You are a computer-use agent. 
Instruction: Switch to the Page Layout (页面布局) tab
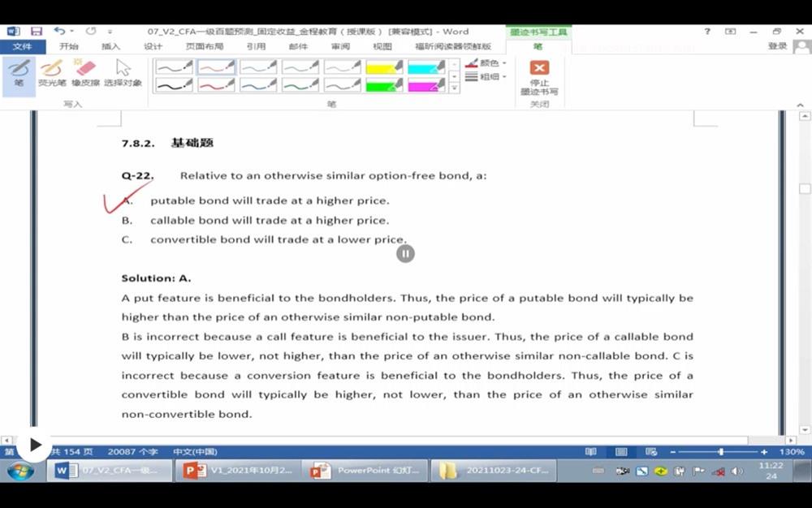pos(205,46)
